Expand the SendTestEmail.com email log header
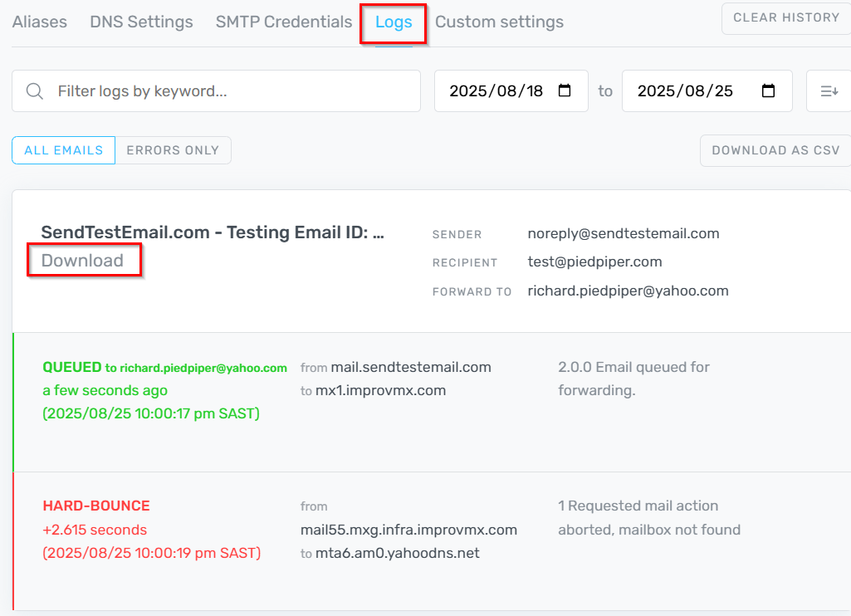Image resolution: width=851 pixels, height=616 pixels. [x=213, y=233]
